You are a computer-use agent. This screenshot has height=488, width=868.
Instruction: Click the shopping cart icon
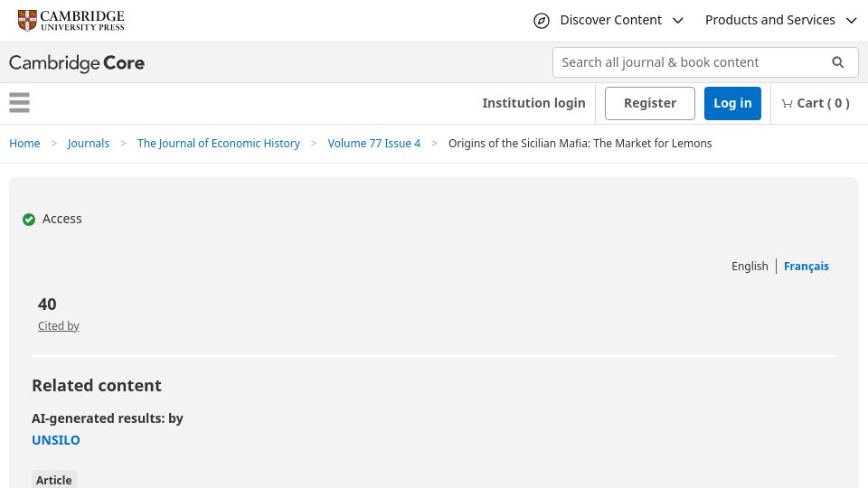coord(787,103)
